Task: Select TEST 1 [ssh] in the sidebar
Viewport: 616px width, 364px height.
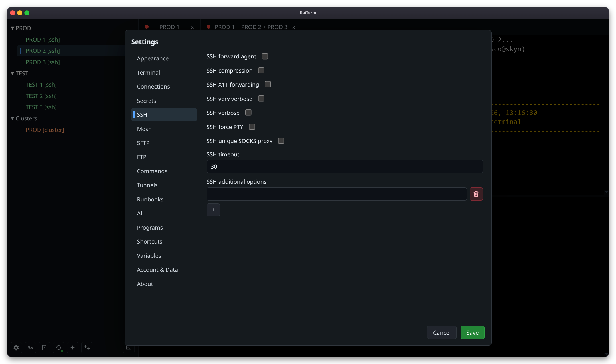Action: pos(41,85)
